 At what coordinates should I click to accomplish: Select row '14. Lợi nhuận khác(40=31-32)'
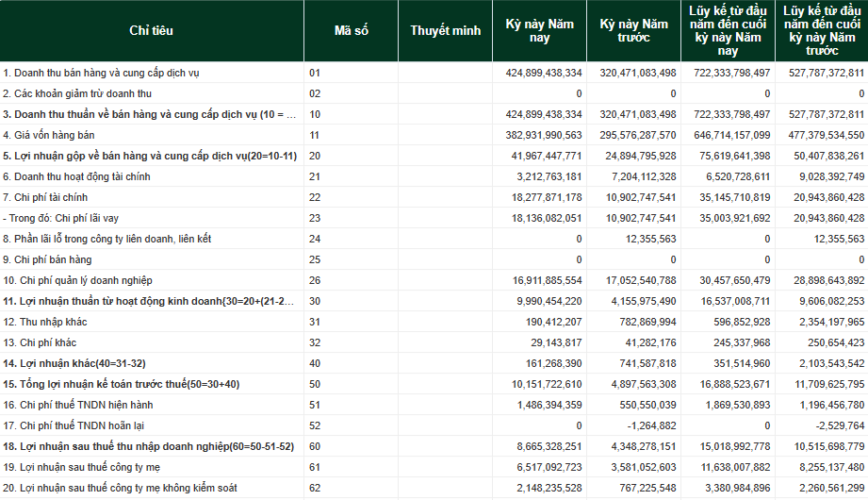click(434, 363)
